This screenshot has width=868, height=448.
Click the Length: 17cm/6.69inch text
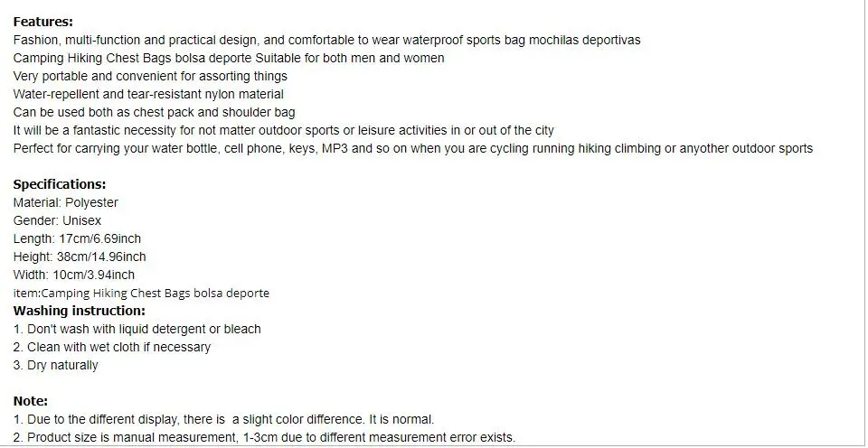click(x=77, y=239)
